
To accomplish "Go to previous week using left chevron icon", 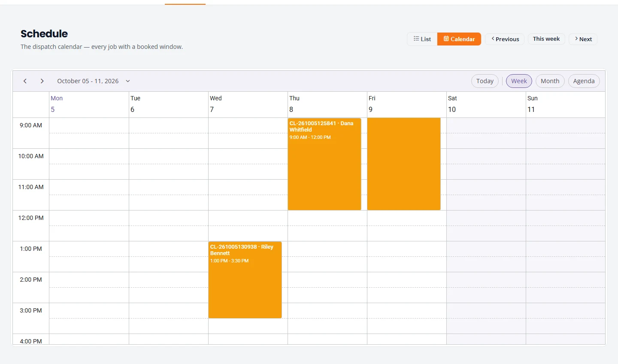I will 25,81.
